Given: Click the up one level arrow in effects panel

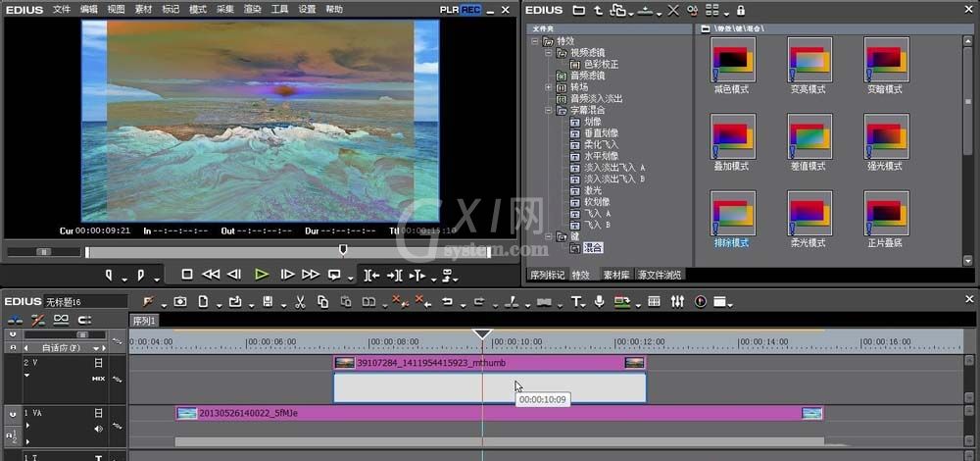Looking at the screenshot, I should [x=598, y=11].
